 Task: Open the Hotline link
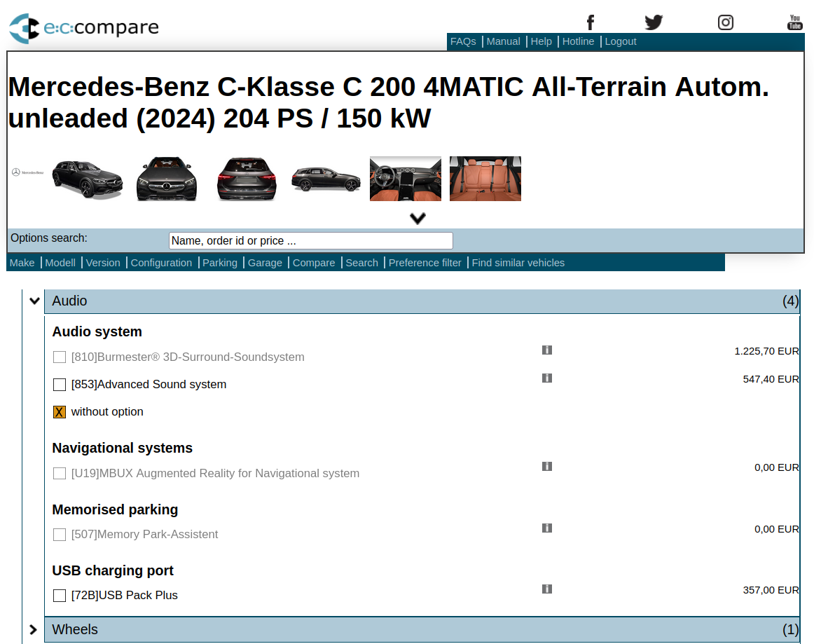(579, 41)
